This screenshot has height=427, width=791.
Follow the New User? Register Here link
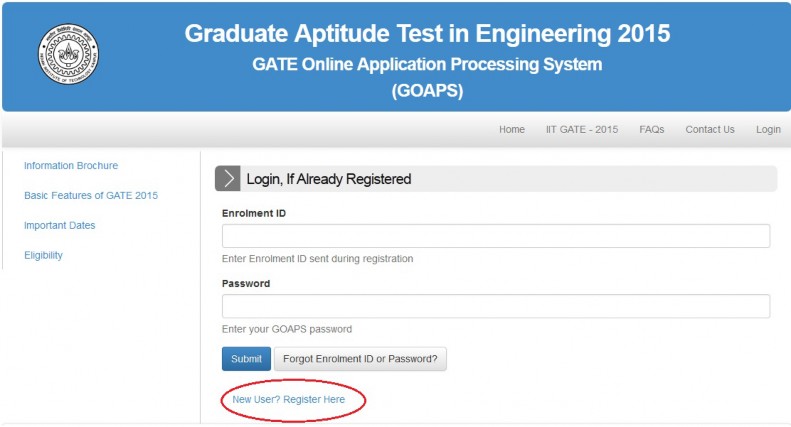[289, 399]
